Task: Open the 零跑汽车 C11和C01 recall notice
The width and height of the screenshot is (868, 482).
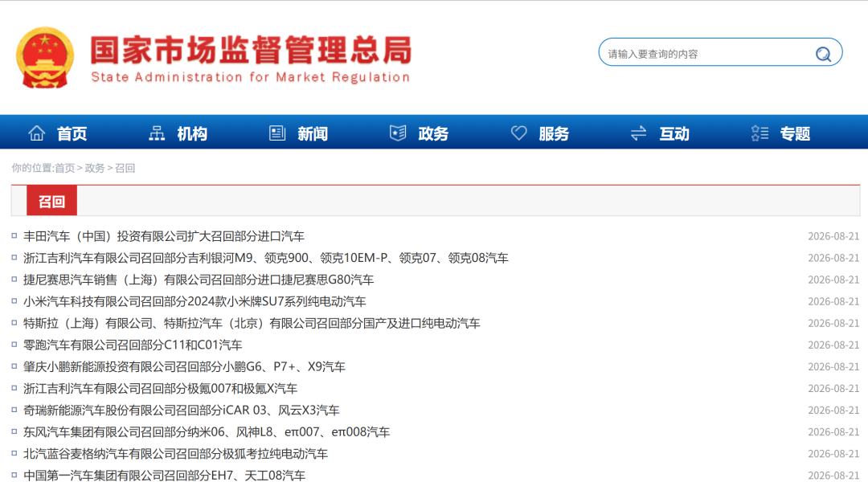Action: (133, 345)
